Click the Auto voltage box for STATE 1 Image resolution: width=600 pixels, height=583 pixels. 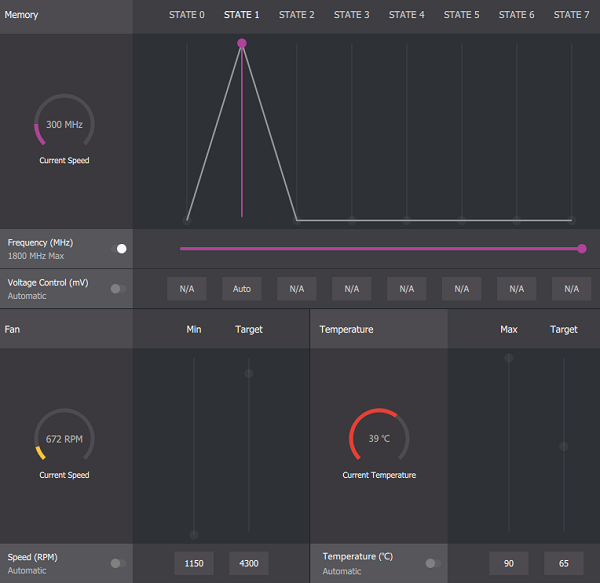coord(242,289)
